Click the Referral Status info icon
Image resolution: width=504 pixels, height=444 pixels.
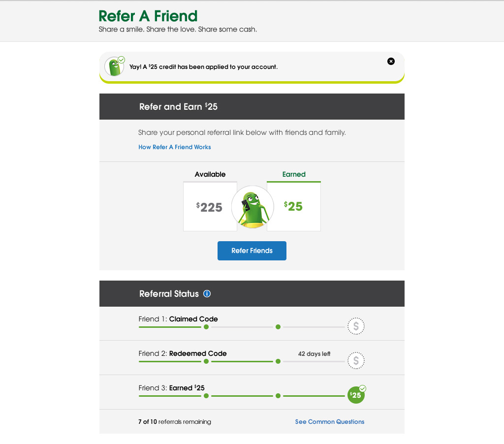[207, 293]
